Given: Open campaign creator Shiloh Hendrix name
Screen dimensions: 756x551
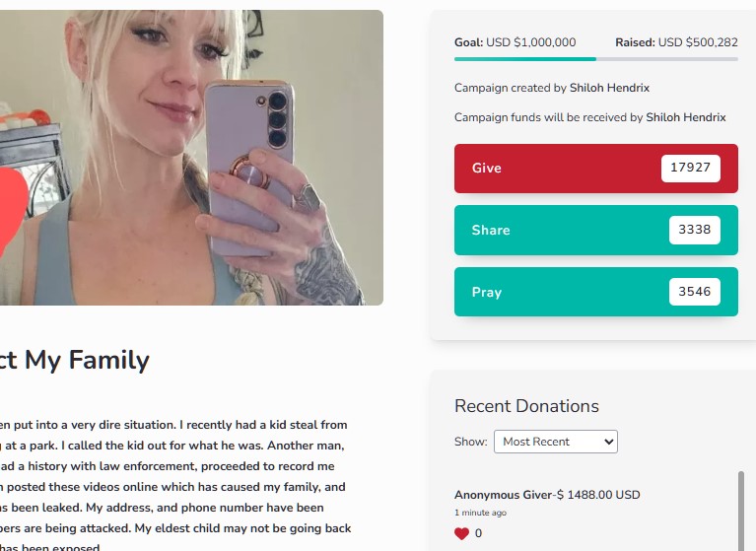Looking at the screenshot, I should click(x=609, y=88).
